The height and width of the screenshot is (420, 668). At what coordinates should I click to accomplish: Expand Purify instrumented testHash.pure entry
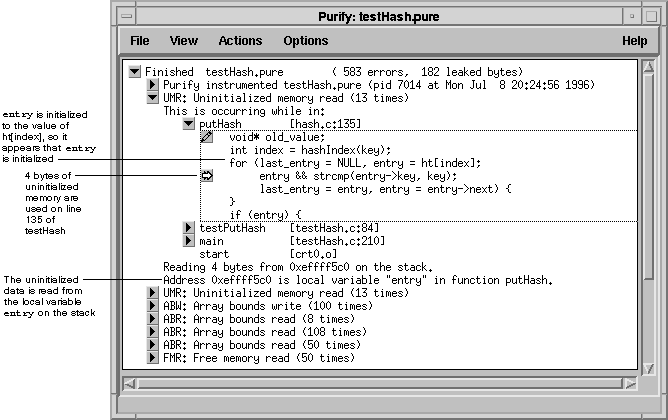[153, 86]
